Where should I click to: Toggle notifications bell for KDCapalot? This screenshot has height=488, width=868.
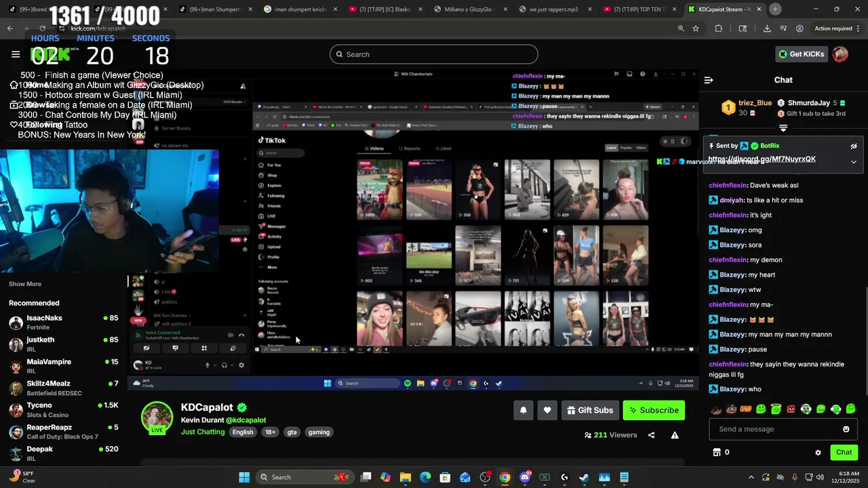pos(523,410)
